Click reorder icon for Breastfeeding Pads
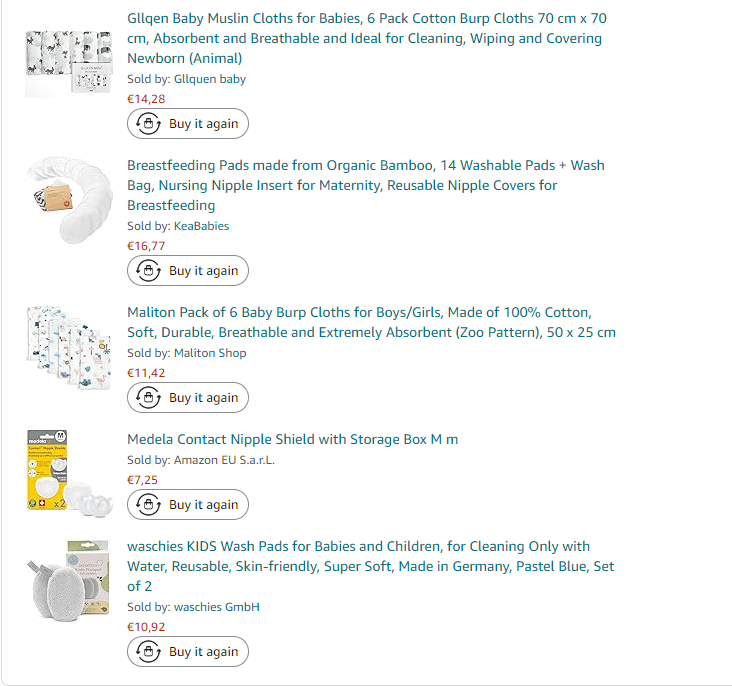The height and width of the screenshot is (686, 732). (148, 271)
